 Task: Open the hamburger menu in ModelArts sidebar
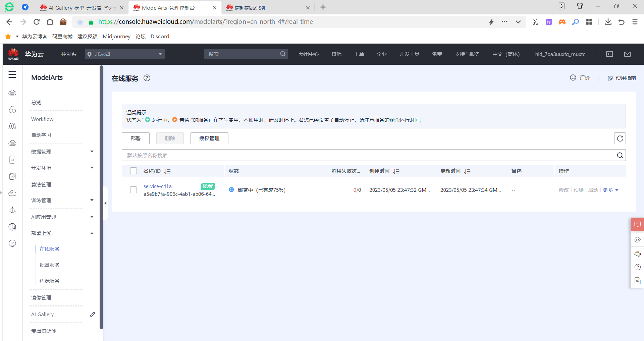[12, 74]
